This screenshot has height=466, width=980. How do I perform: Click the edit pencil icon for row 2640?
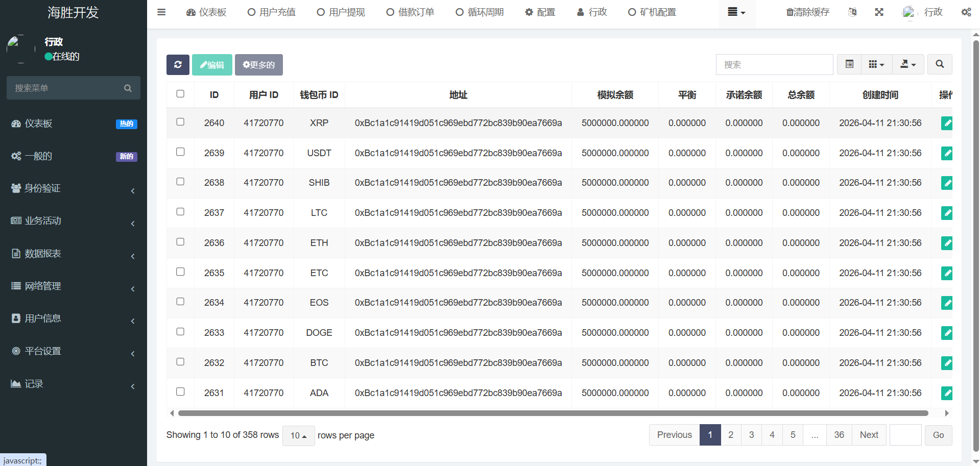tap(946, 123)
